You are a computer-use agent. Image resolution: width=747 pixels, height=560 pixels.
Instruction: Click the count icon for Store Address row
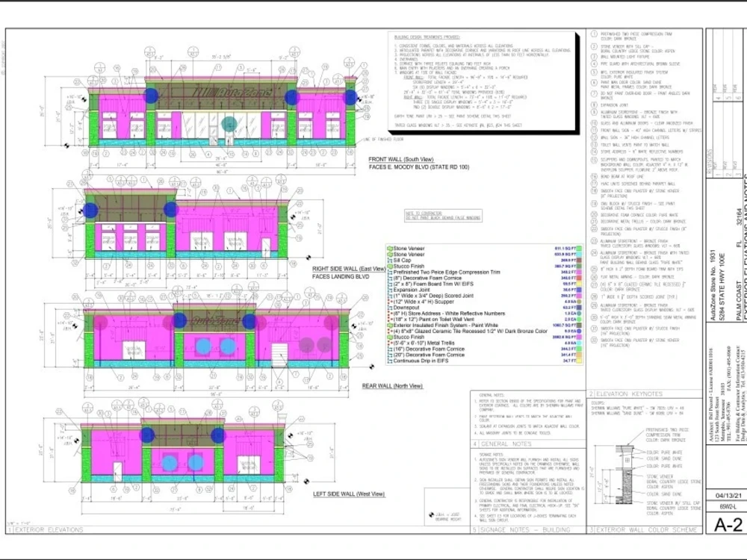[x=390, y=314]
